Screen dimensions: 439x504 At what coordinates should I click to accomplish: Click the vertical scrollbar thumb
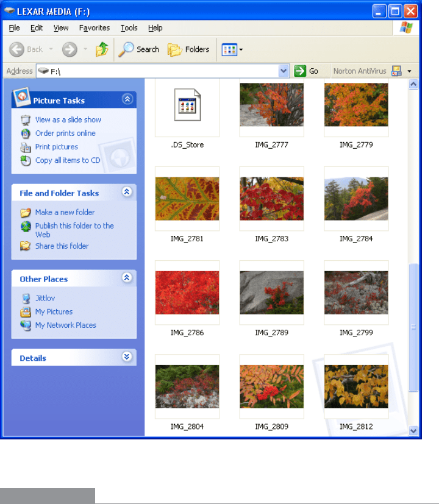pos(413,327)
